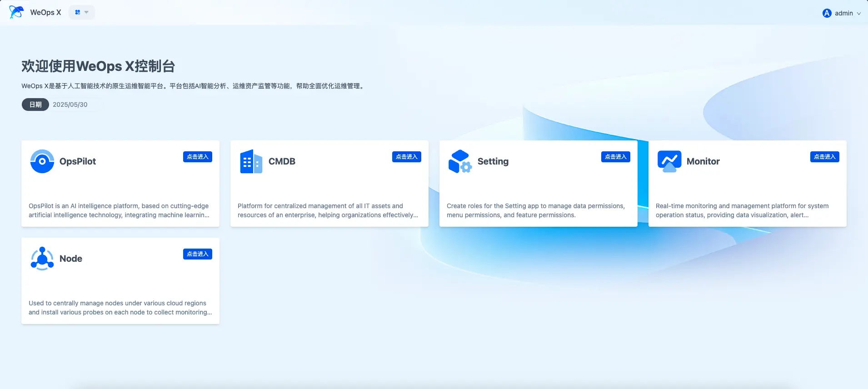Click the OpsPilot card title
The height and width of the screenshot is (389, 868).
click(78, 161)
